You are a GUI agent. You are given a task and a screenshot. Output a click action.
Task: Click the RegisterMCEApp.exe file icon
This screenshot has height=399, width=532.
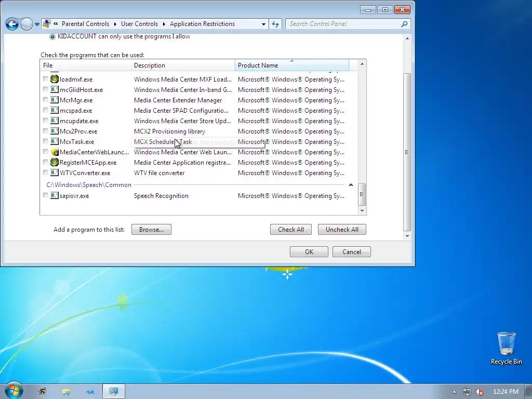[x=54, y=162]
